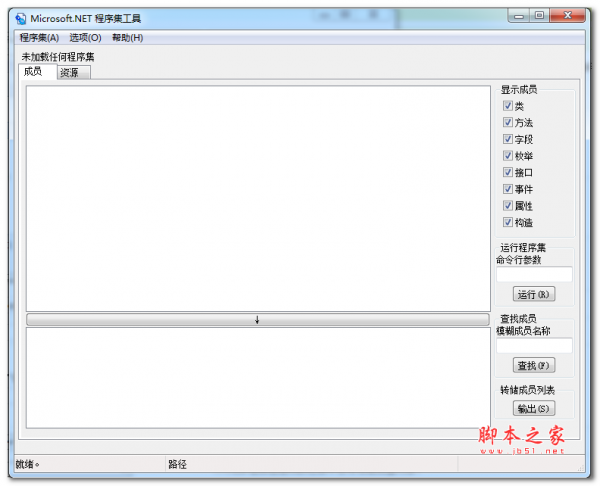Maximize the 程序集工具 window

tap(540, 16)
